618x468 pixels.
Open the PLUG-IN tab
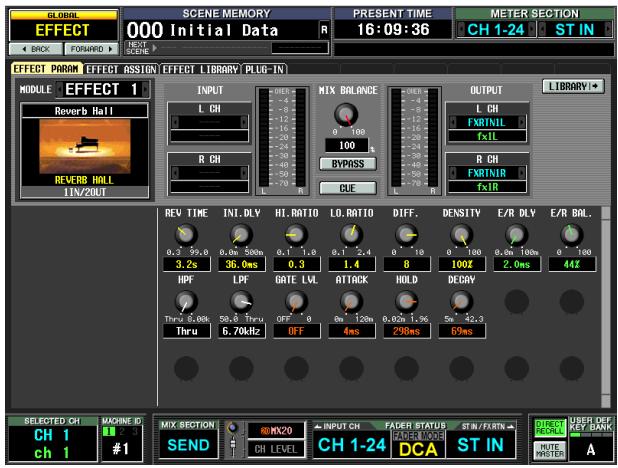point(264,69)
